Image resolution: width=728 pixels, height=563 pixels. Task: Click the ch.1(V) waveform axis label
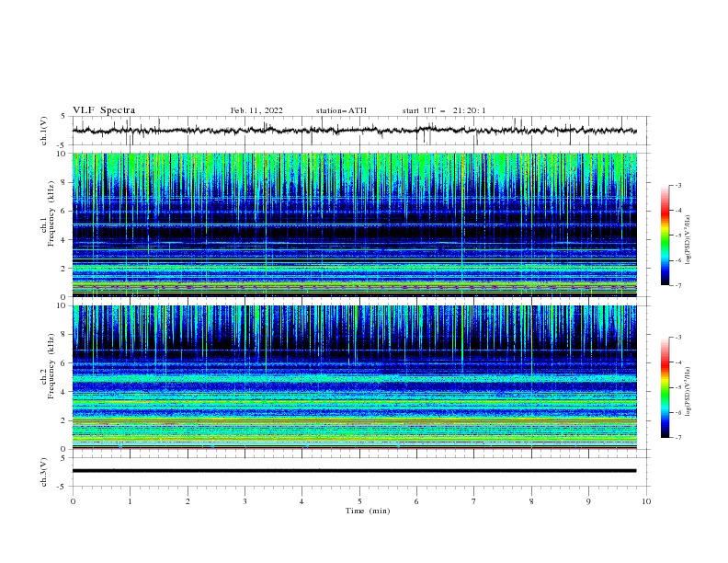(x=44, y=131)
